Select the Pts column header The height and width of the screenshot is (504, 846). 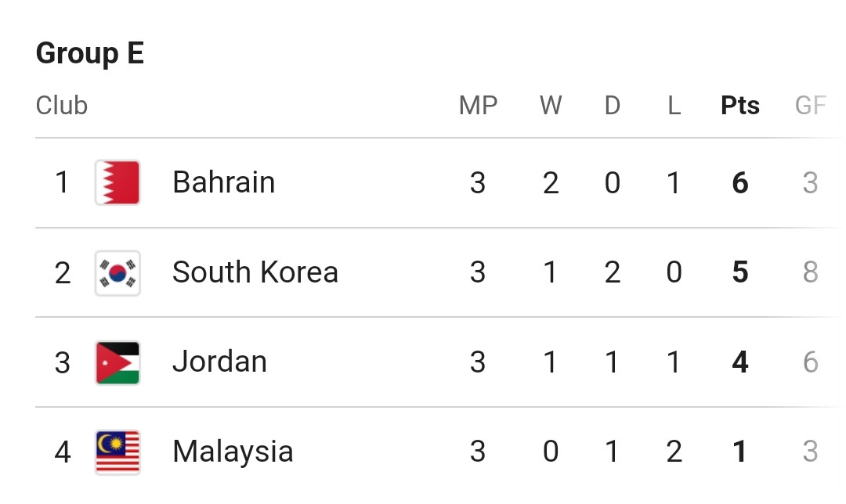pyautogui.click(x=740, y=105)
